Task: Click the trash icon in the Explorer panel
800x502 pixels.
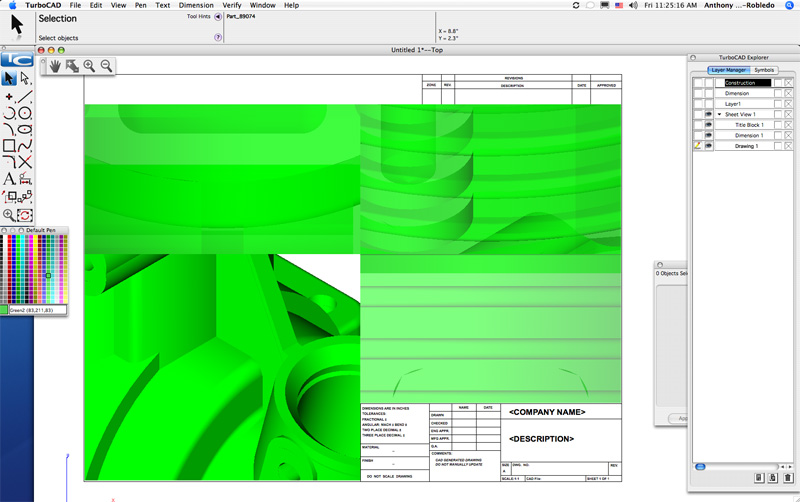Action: pos(788,479)
